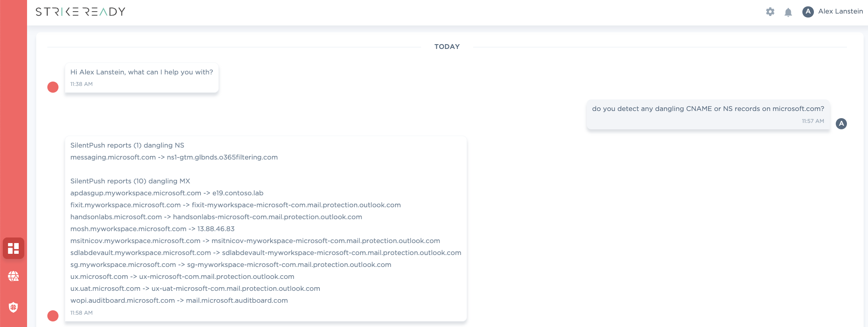The image size is (868, 327).
Task: Click the Alex Lanstein avatar in header
Action: 808,12
